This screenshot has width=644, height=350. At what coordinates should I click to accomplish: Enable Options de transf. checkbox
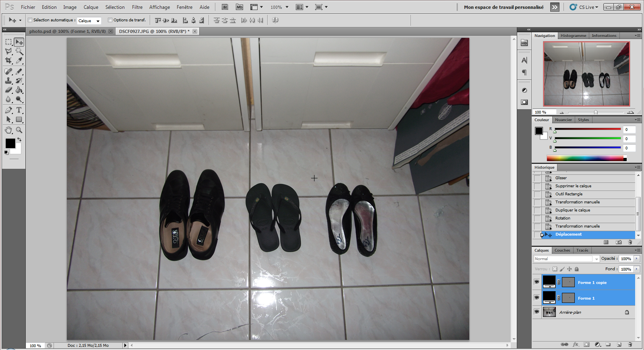pyautogui.click(x=110, y=20)
